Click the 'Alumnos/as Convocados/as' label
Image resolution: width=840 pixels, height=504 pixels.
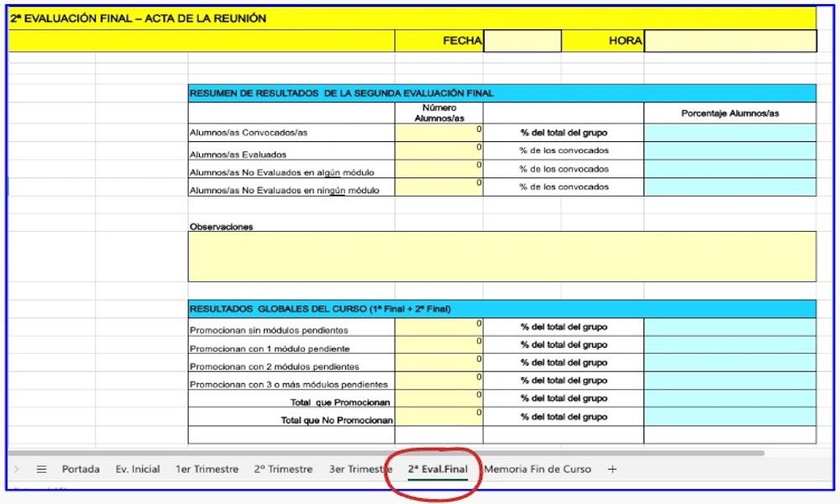pos(249,133)
